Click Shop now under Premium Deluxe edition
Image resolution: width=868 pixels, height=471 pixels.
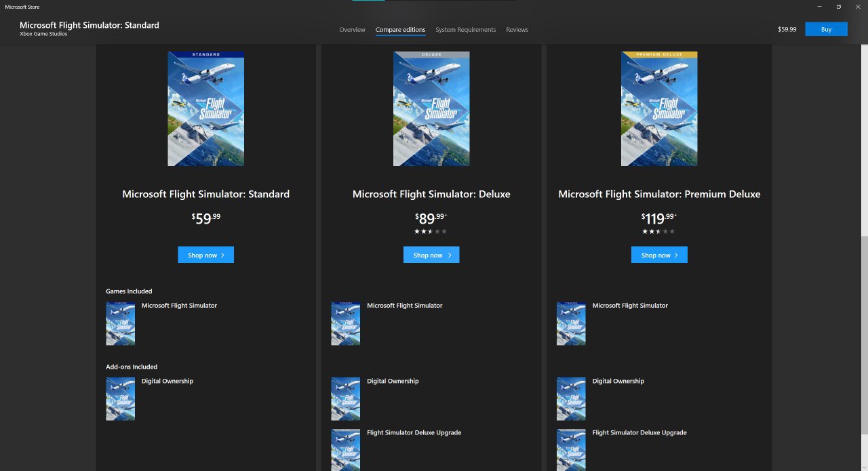coord(658,255)
